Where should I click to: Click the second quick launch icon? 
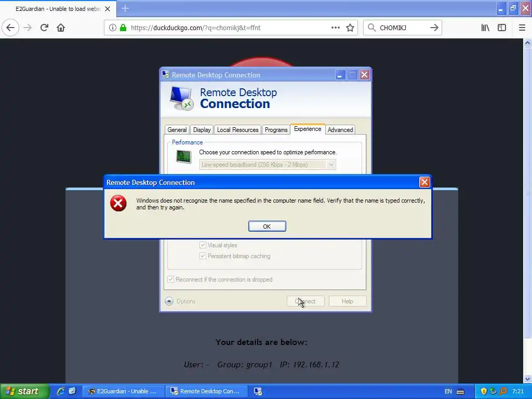point(72,391)
